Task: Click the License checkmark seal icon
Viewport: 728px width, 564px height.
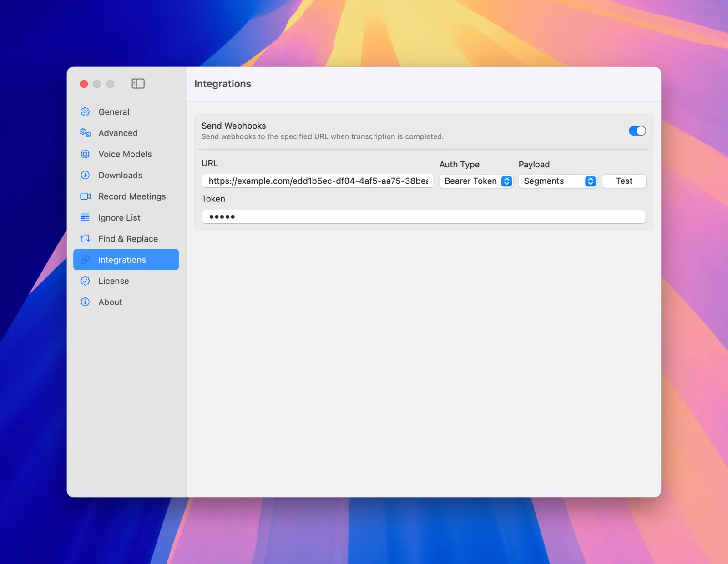Action: (85, 281)
